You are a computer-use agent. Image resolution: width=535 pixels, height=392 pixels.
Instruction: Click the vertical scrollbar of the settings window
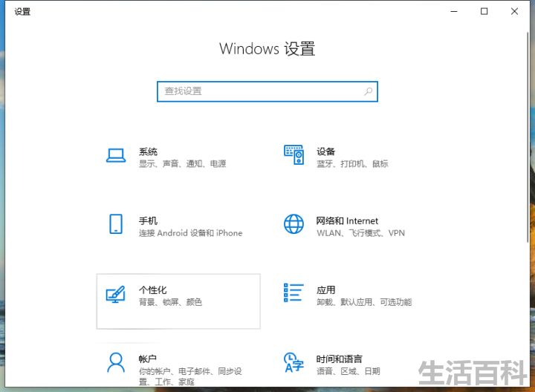(x=528, y=137)
